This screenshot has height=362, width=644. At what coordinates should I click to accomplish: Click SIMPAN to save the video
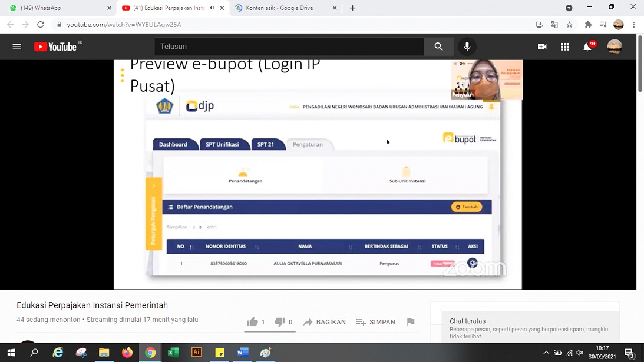coord(376,322)
